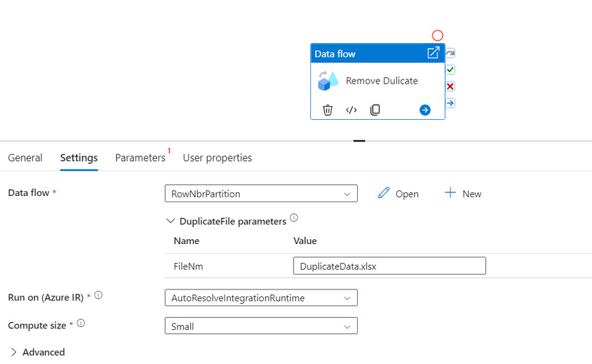Click the blue add-output arrow on the activity

(425, 110)
